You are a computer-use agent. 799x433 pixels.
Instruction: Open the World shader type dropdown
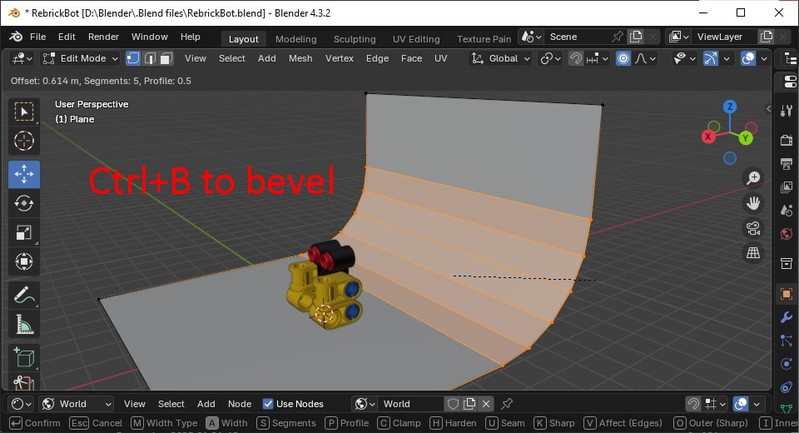65,404
